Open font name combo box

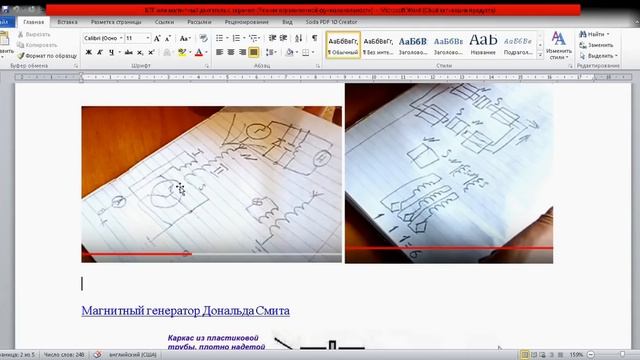(103, 38)
